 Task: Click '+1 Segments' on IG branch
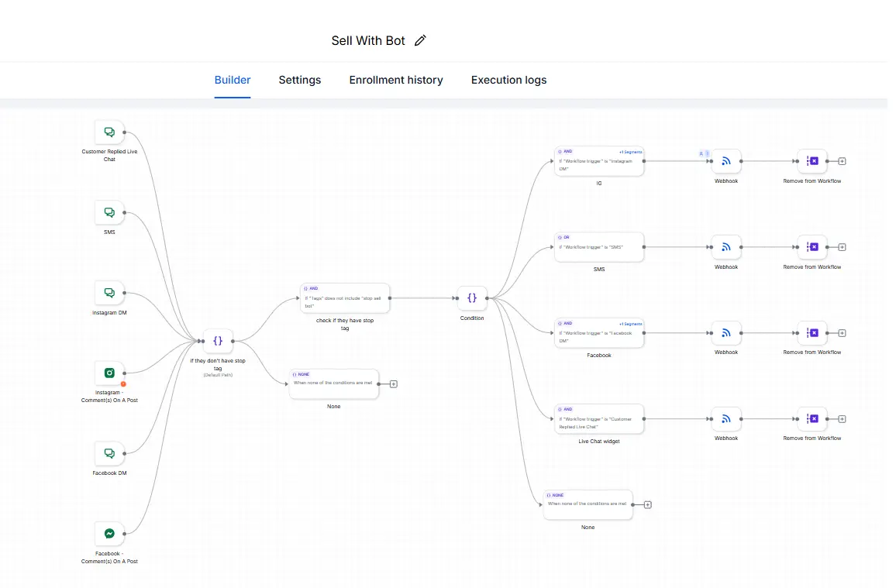pyautogui.click(x=631, y=152)
